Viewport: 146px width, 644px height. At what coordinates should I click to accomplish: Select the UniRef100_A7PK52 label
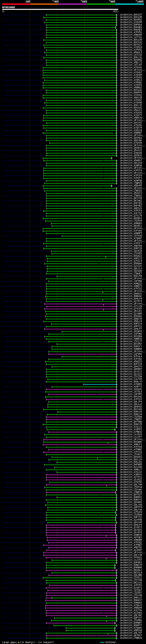pyautogui.click(x=131, y=50)
